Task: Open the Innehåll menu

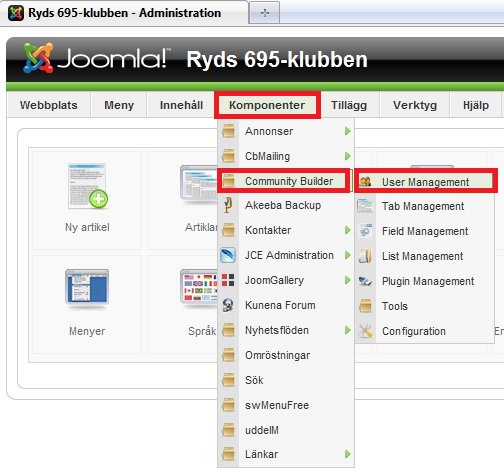Action: (181, 105)
